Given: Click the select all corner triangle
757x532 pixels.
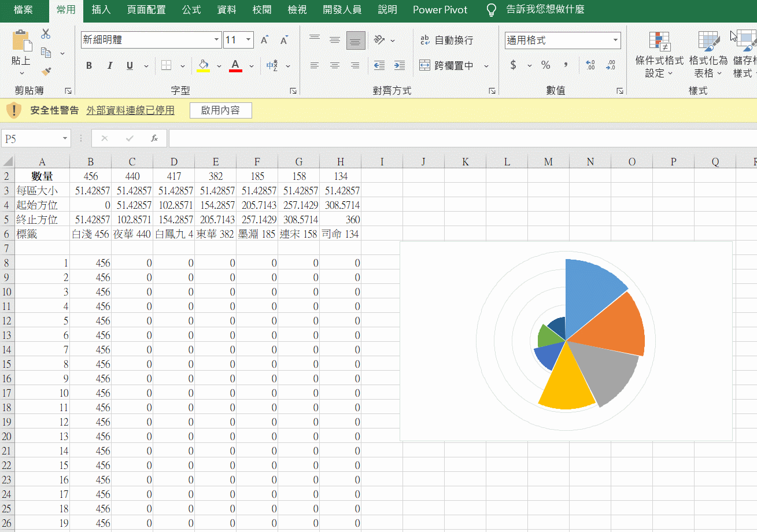Looking at the screenshot, I should (x=8, y=162).
